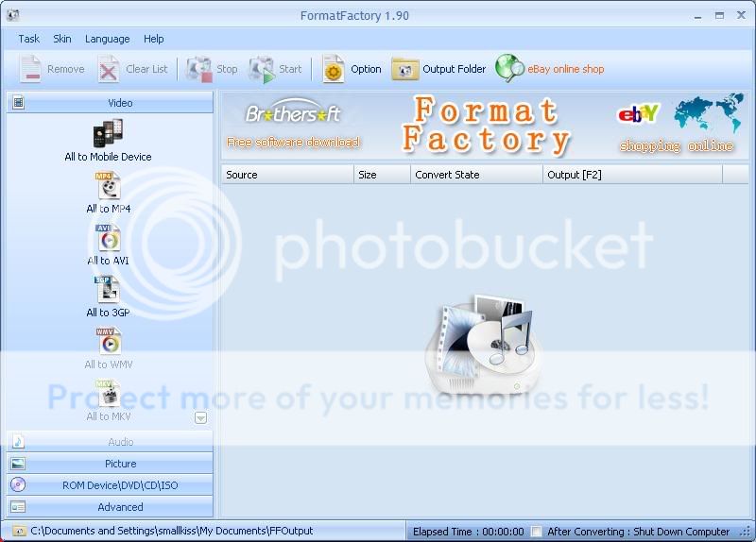Click the Option button label

366,69
